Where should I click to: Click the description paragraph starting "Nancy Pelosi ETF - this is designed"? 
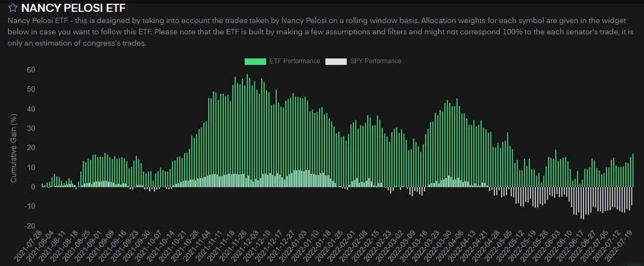click(x=322, y=32)
